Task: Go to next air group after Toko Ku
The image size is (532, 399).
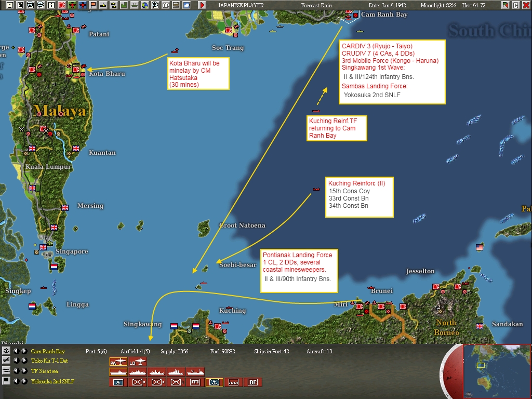Action: pos(24,361)
